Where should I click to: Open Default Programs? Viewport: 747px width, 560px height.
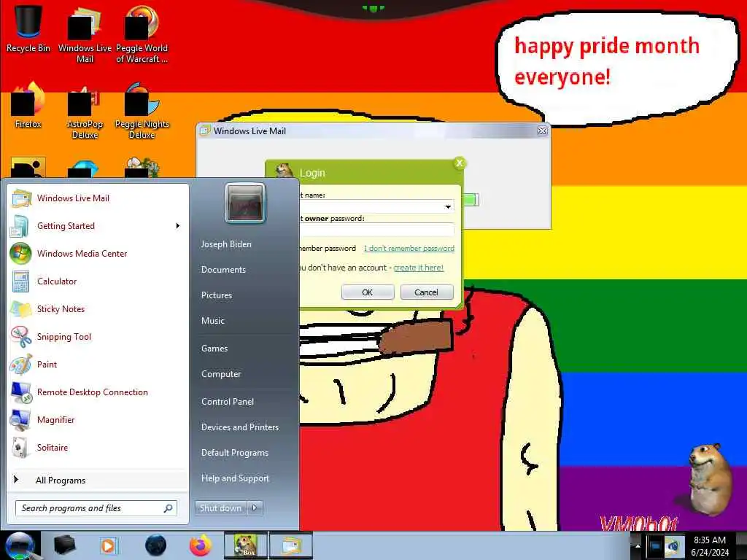coord(235,453)
